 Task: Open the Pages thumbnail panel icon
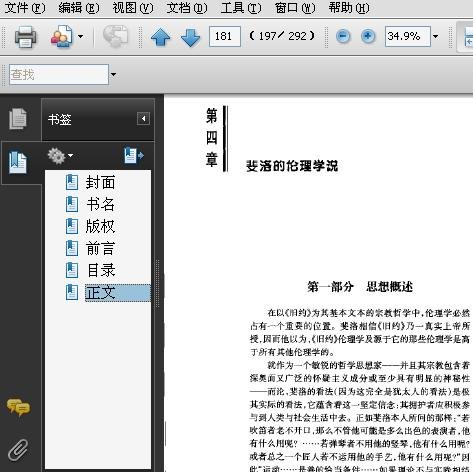[18, 119]
